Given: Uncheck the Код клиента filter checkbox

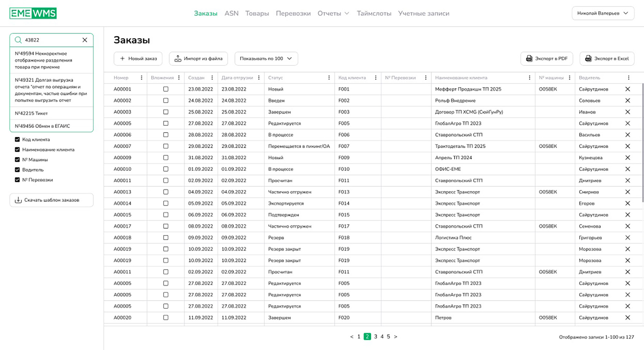Looking at the screenshot, I should click(17, 139).
